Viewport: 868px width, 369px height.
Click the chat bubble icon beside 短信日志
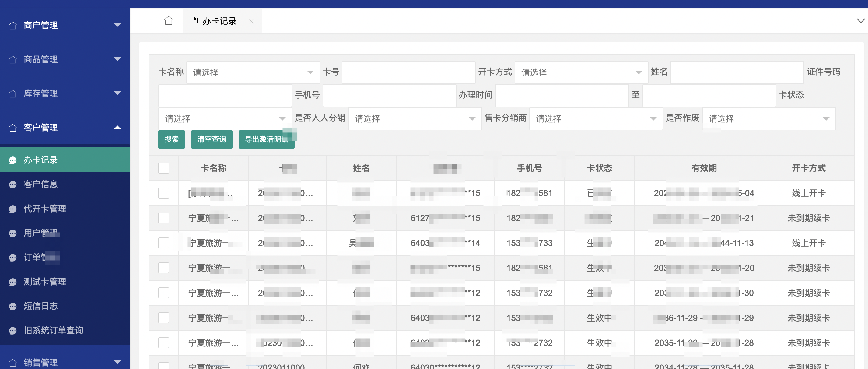coord(13,306)
